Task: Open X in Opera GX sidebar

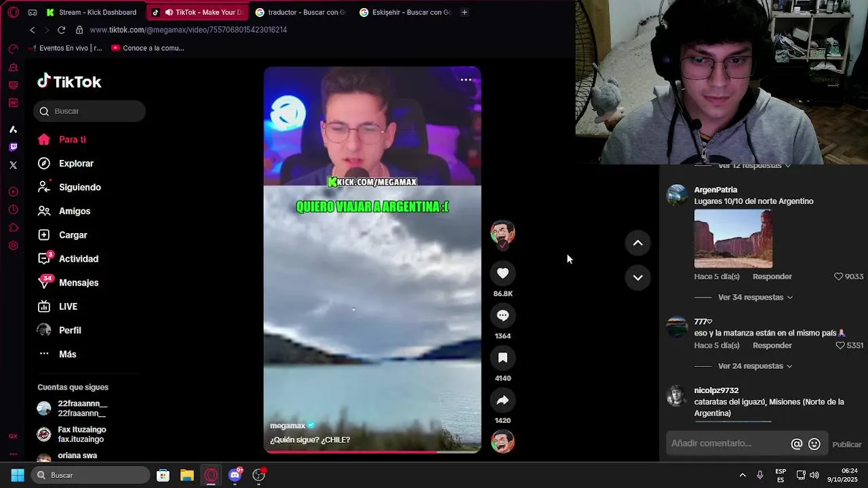Action: click(13, 165)
